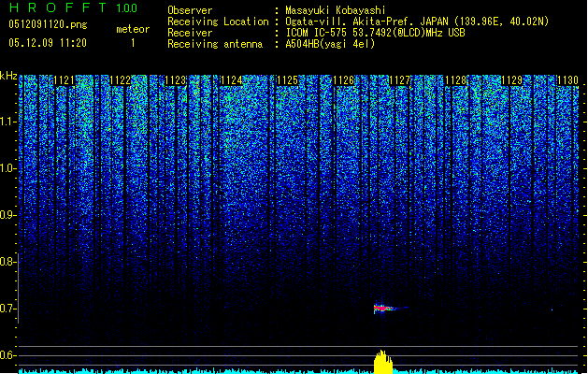588x374 pixels.
Task: Click the 'meteor' count label
Action: coord(133,29)
